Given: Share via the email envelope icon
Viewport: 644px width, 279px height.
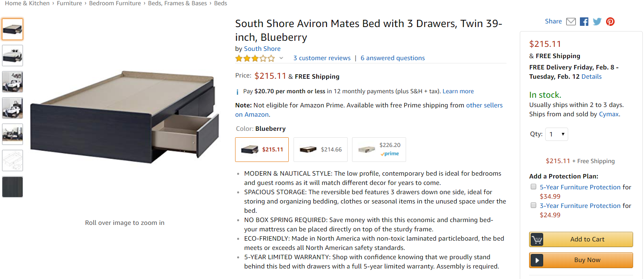Looking at the screenshot, I should [x=571, y=22].
